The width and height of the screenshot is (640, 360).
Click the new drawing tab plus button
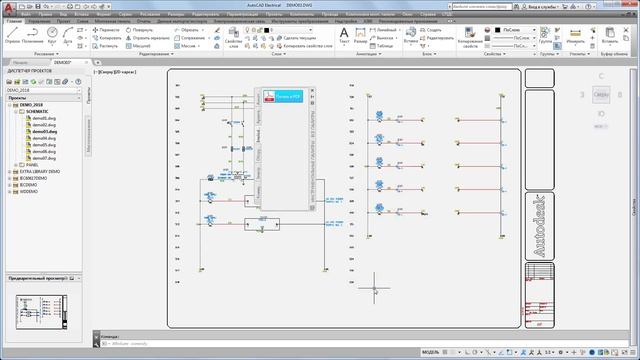tap(98, 62)
